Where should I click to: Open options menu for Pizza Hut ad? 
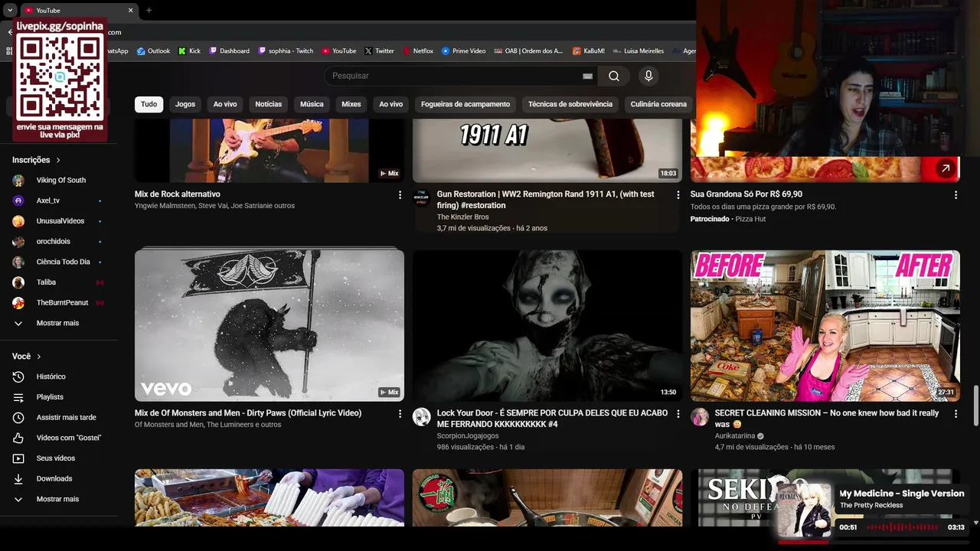[x=955, y=195]
